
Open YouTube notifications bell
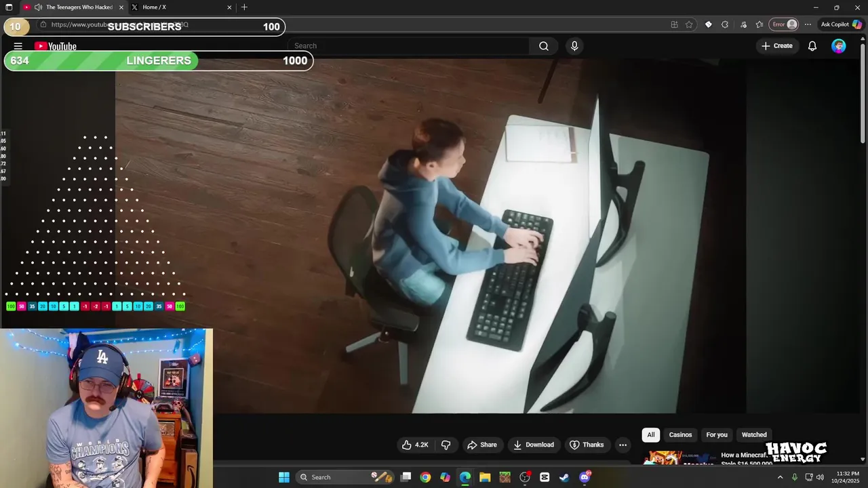point(812,46)
